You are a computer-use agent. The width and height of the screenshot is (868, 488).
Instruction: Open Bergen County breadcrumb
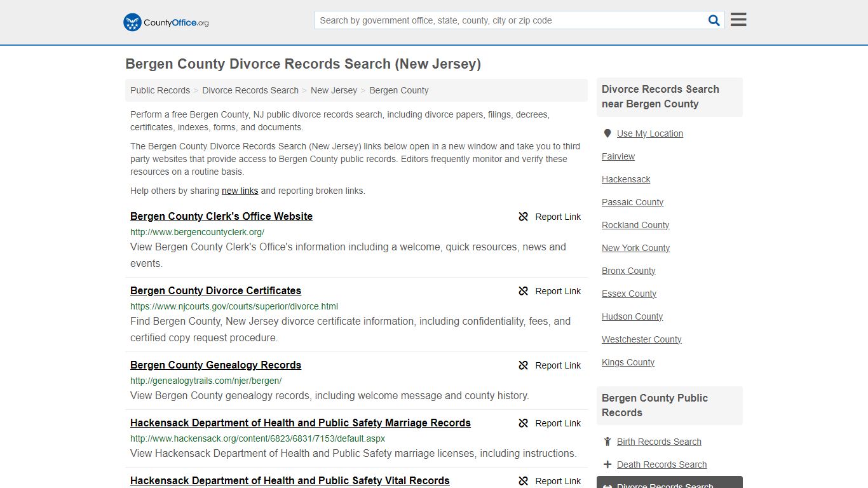pyautogui.click(x=399, y=90)
